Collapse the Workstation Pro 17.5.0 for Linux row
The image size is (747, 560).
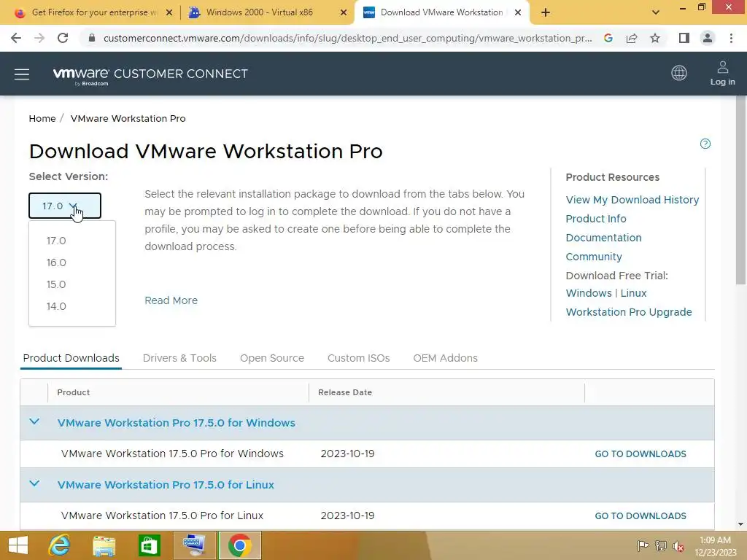pos(34,484)
